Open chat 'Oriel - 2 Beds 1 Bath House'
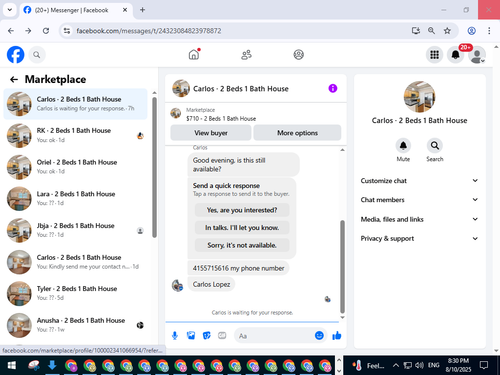The height and width of the screenshot is (375, 500). (75, 167)
